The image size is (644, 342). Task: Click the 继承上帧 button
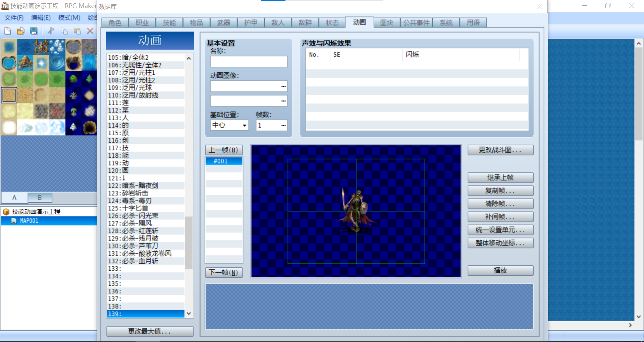click(x=500, y=178)
